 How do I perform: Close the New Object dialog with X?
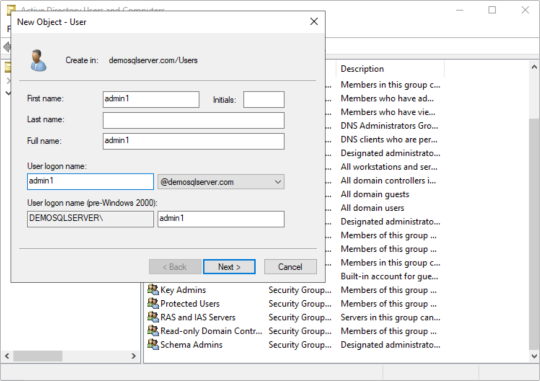pyautogui.click(x=314, y=22)
